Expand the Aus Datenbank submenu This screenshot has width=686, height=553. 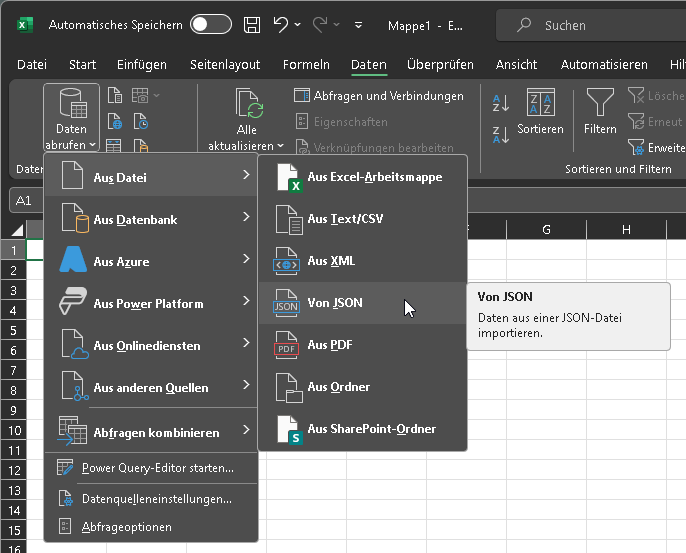click(151, 219)
